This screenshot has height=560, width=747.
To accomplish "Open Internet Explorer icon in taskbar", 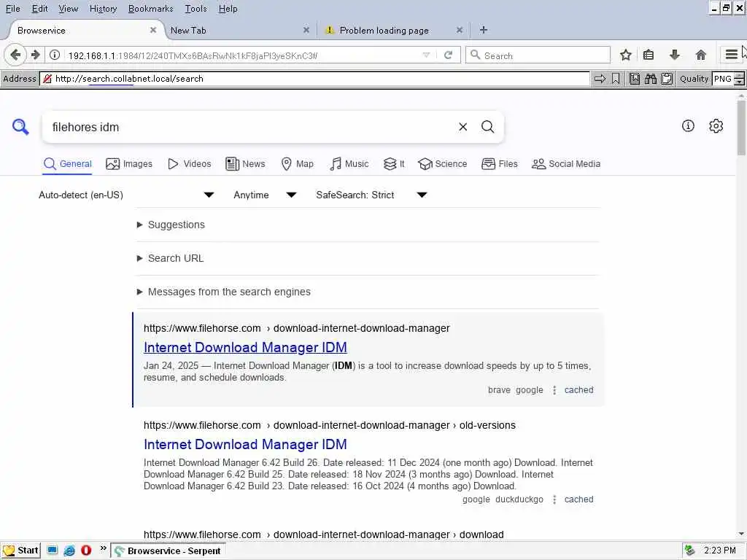I will coord(69,551).
